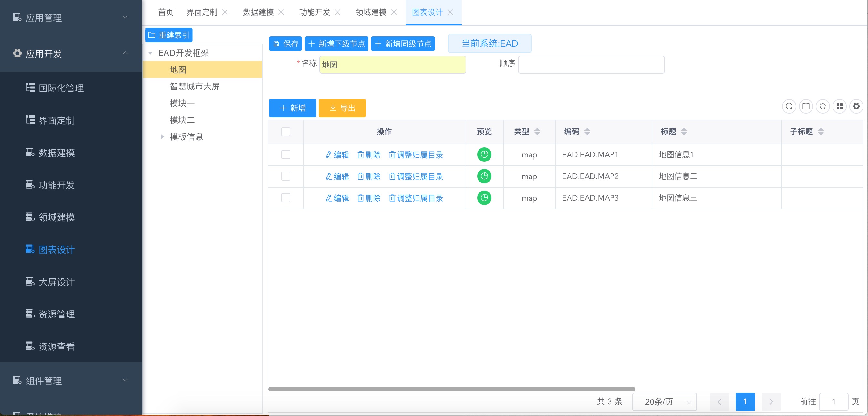The height and width of the screenshot is (416, 868).
Task: Click the refresh icon above the table
Action: (x=823, y=107)
